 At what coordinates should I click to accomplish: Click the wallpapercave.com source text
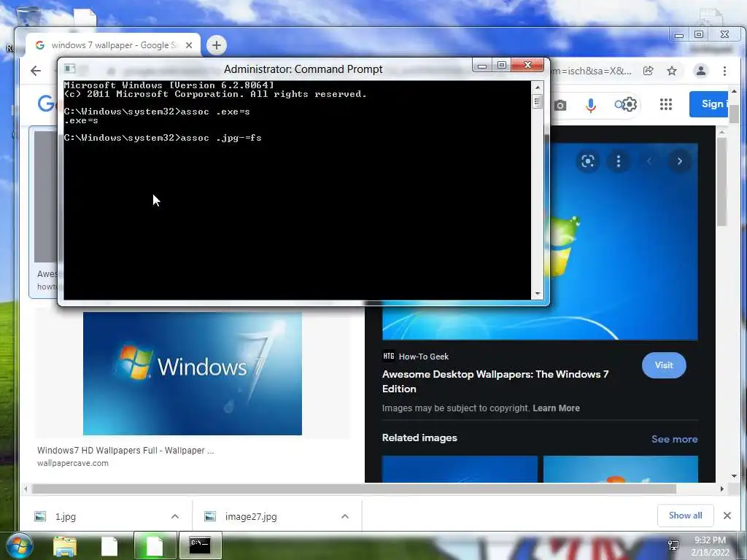point(73,463)
